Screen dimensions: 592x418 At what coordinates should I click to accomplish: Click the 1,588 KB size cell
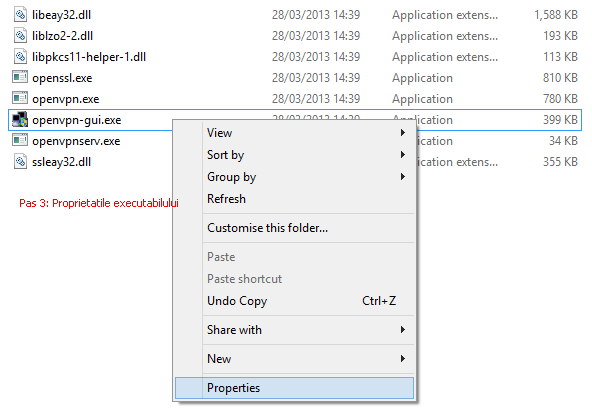pos(556,15)
